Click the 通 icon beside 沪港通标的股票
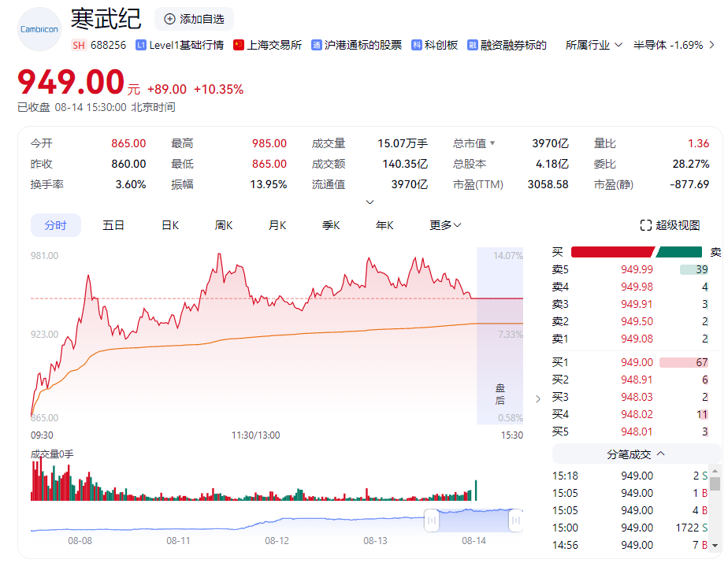 (x=316, y=45)
